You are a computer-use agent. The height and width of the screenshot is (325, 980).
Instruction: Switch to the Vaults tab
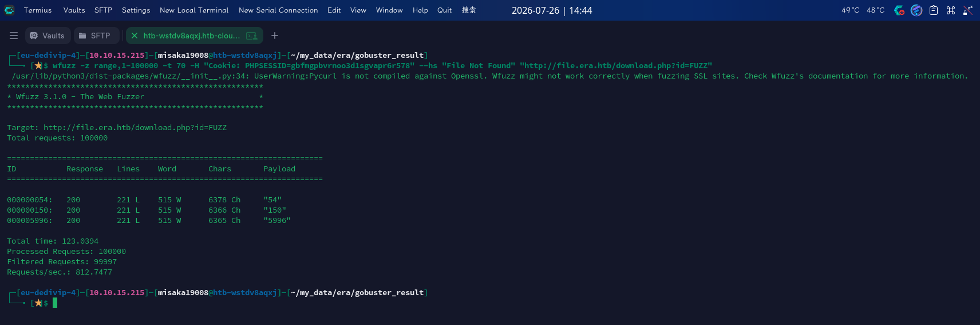[48, 36]
